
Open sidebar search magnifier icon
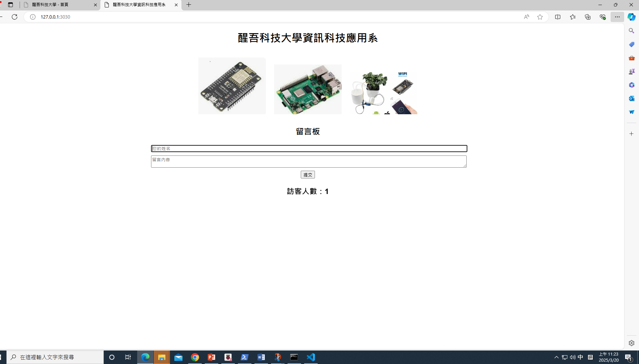pos(631,31)
